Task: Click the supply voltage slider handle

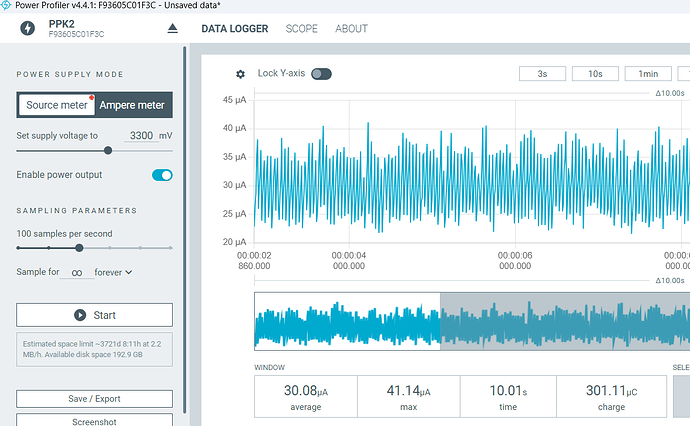Action: coord(108,151)
